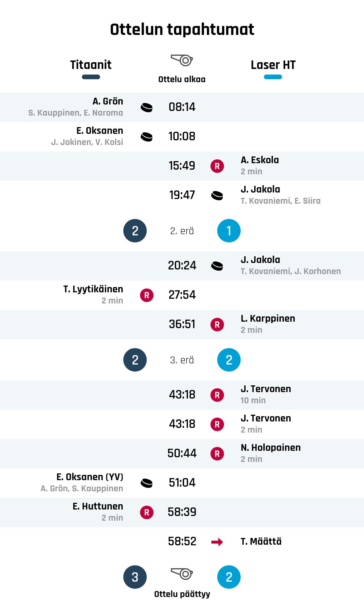Select the Laser HT team heading
364x604 pixels.
(273, 65)
